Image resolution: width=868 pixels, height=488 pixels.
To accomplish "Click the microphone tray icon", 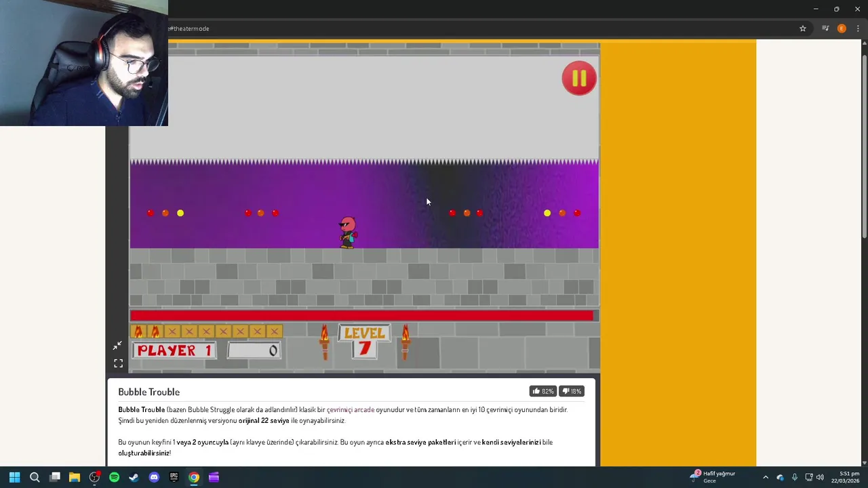I will click(794, 477).
